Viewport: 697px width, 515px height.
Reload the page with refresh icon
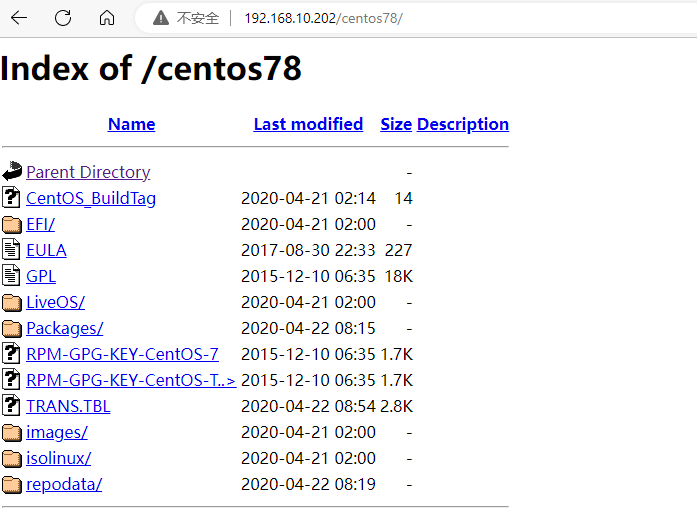click(x=63, y=18)
